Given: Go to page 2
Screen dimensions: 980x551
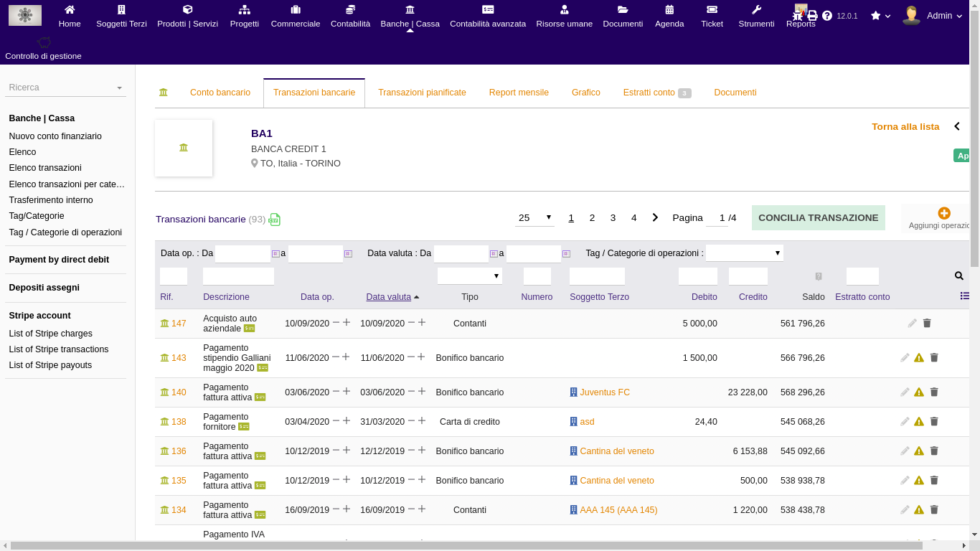Looking at the screenshot, I should (592, 217).
